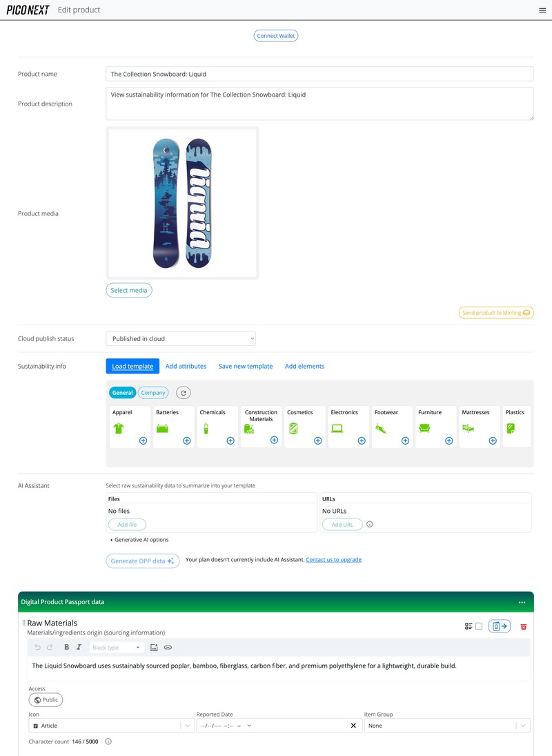The height and width of the screenshot is (756, 552).
Task: Follow the Contact us to upgrade link
Action: click(x=333, y=560)
